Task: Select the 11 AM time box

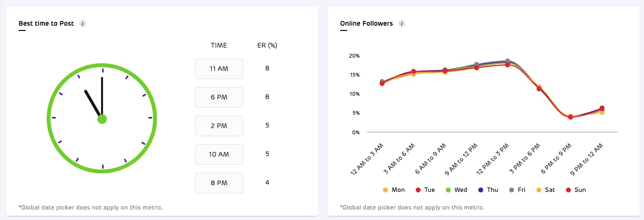Action: tap(219, 69)
